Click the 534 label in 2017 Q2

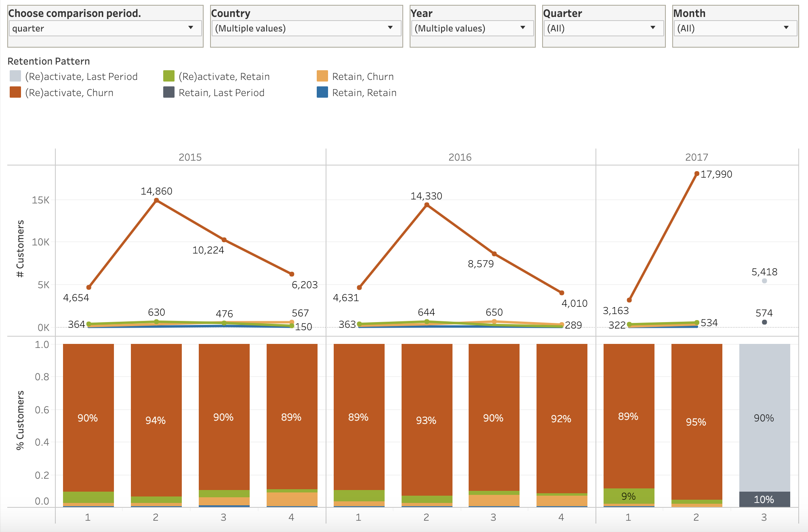(709, 323)
